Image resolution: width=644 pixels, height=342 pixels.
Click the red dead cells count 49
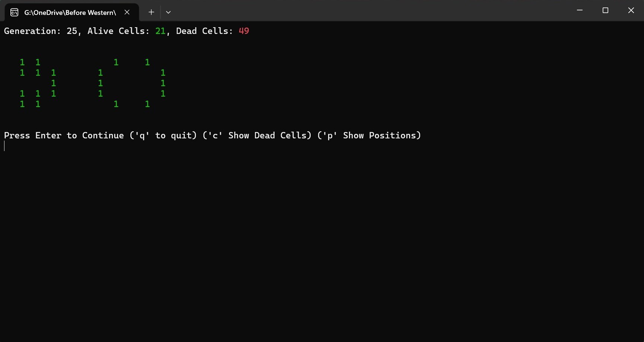[x=244, y=31]
